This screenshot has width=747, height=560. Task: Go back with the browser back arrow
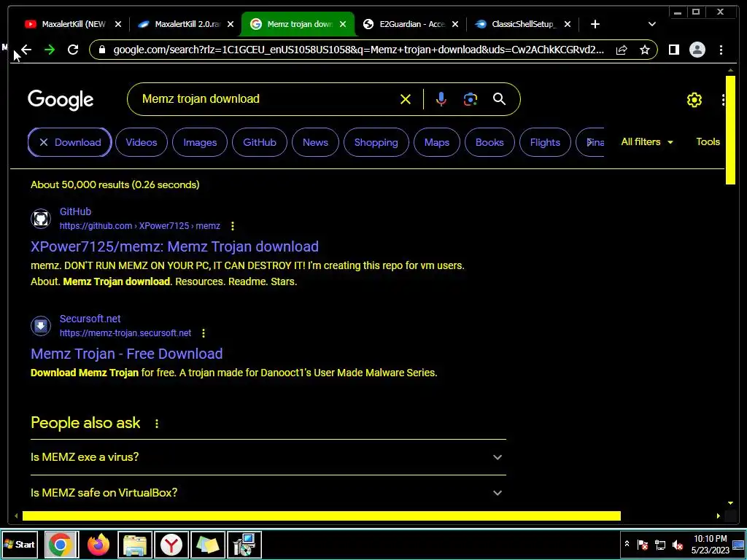26,50
